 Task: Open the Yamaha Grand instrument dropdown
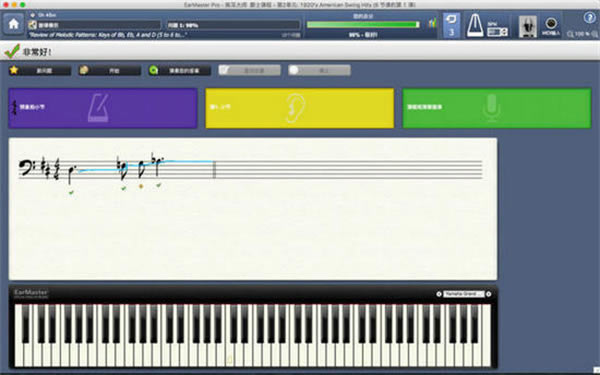point(463,294)
